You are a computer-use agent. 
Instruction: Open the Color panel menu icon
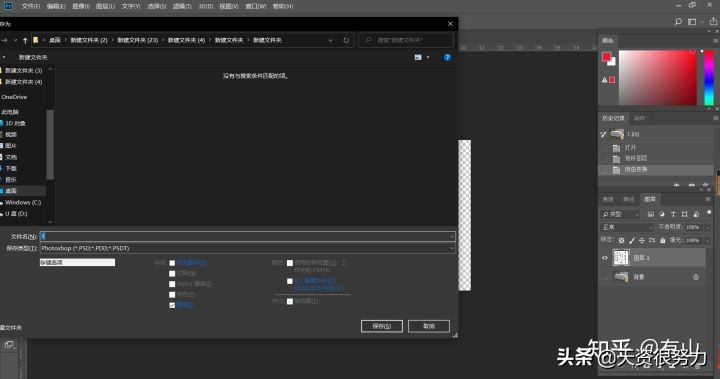(x=715, y=40)
